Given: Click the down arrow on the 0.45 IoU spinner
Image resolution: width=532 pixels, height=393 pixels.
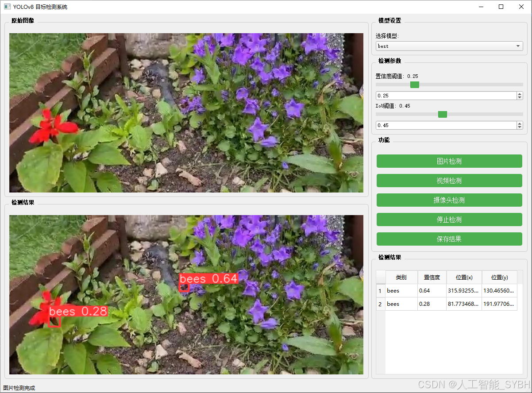Looking at the screenshot, I should 519,127.
